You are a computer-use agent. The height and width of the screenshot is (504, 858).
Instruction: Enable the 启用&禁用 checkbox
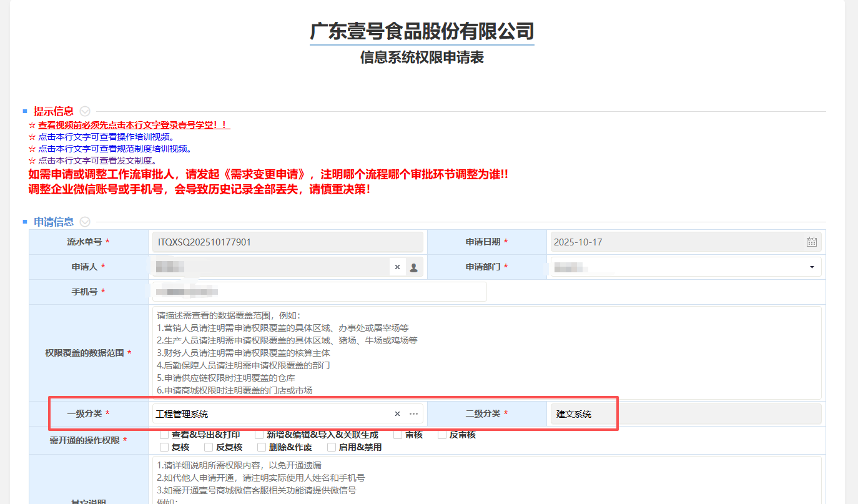[332, 447]
